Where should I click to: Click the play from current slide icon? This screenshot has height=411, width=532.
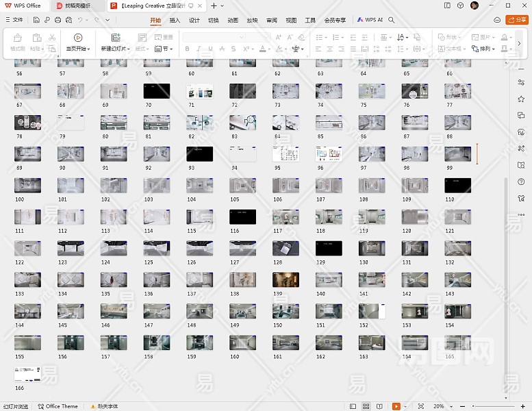[77, 38]
